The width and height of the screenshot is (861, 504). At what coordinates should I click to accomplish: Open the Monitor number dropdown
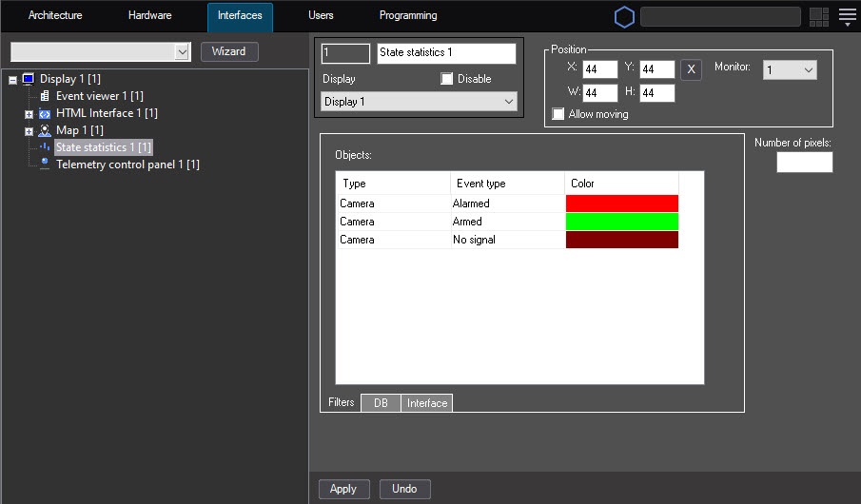790,69
